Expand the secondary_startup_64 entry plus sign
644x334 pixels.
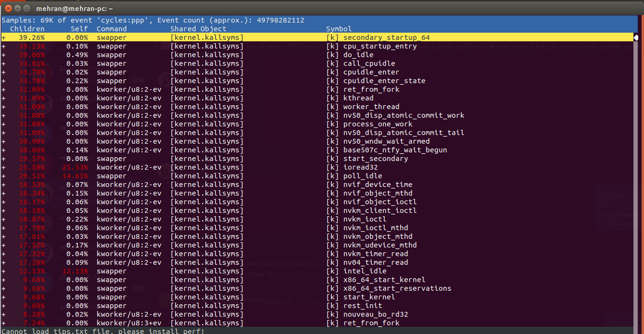click(x=4, y=37)
